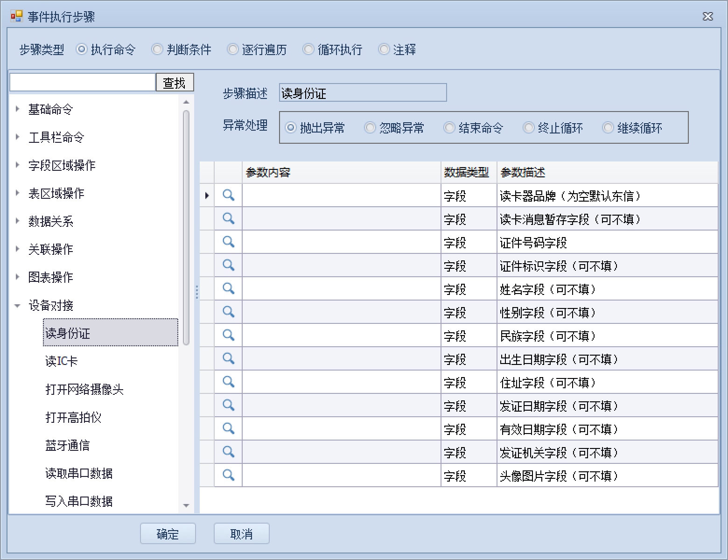Collapse the 设备对接 tree node

tap(18, 306)
